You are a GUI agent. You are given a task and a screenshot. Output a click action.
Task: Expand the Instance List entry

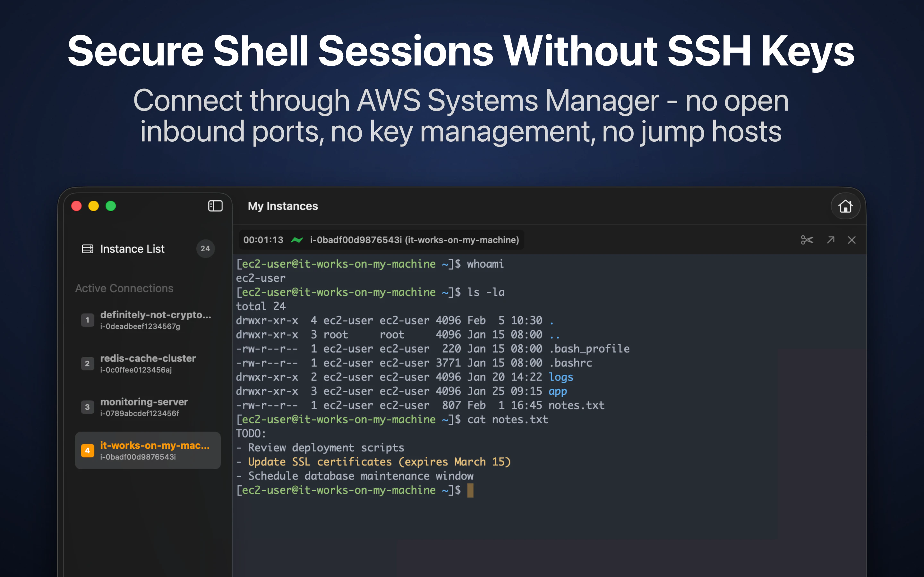click(x=132, y=248)
